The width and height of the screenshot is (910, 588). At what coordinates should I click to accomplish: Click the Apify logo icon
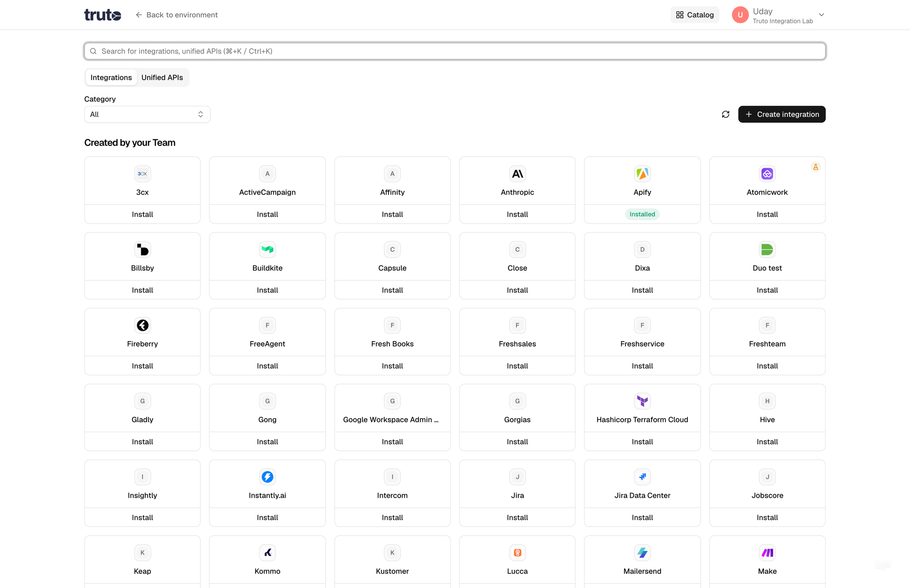(642, 174)
